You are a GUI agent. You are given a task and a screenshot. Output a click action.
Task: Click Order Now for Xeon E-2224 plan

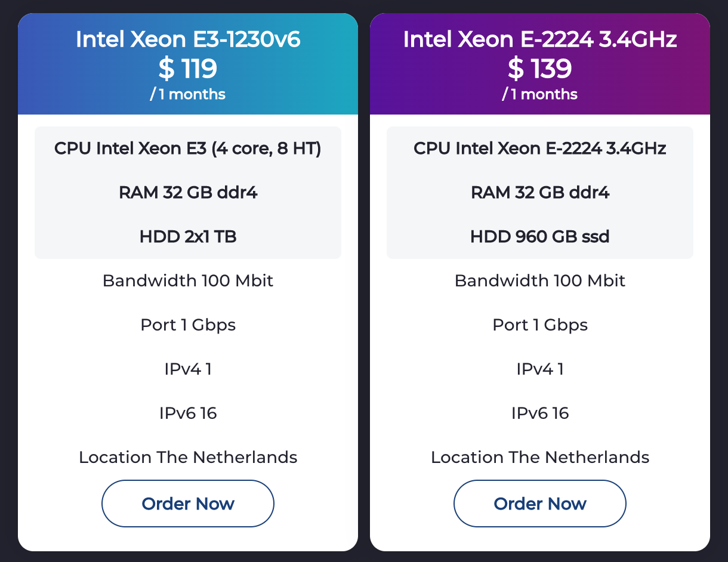540,504
